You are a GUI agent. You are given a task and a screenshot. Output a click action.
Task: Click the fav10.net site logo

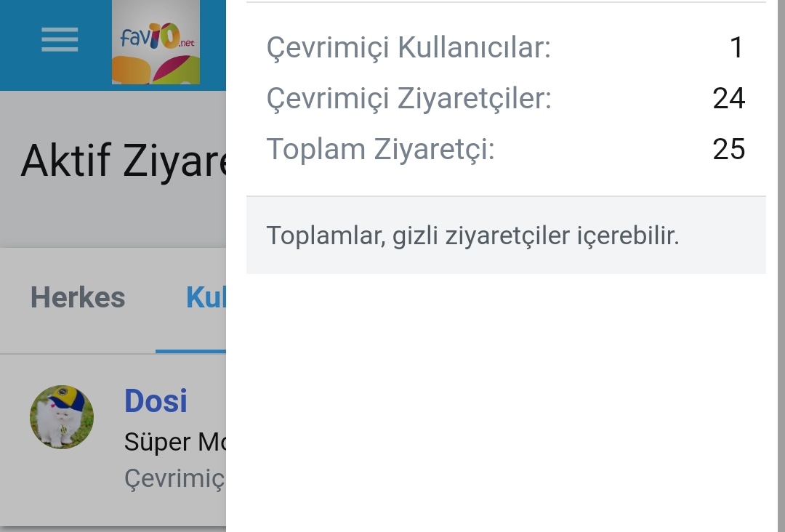pos(156,42)
